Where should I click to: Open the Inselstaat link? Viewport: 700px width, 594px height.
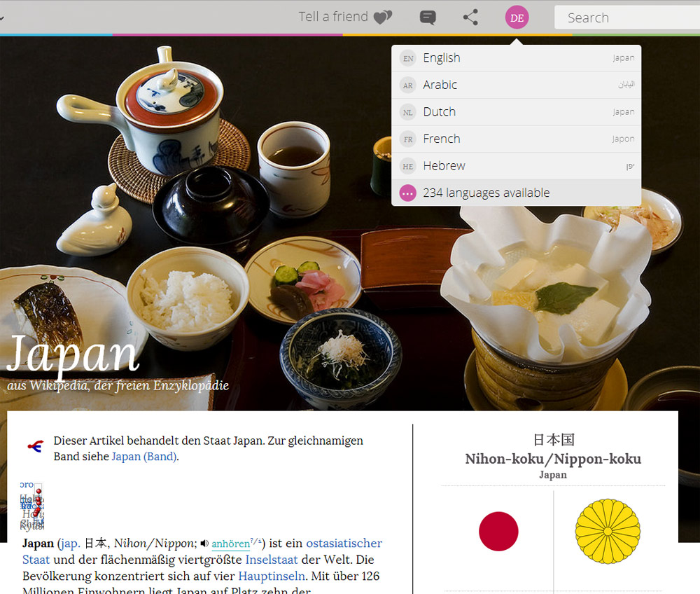click(272, 560)
